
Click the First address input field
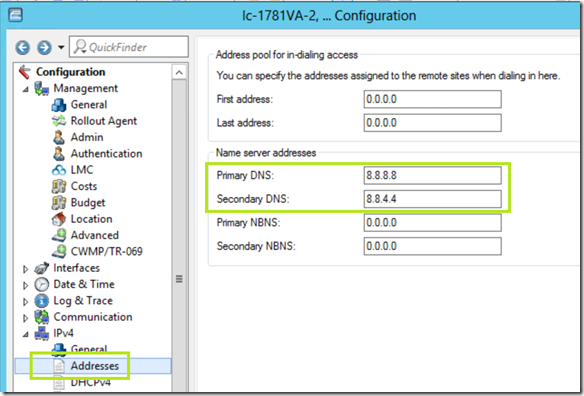pos(432,99)
